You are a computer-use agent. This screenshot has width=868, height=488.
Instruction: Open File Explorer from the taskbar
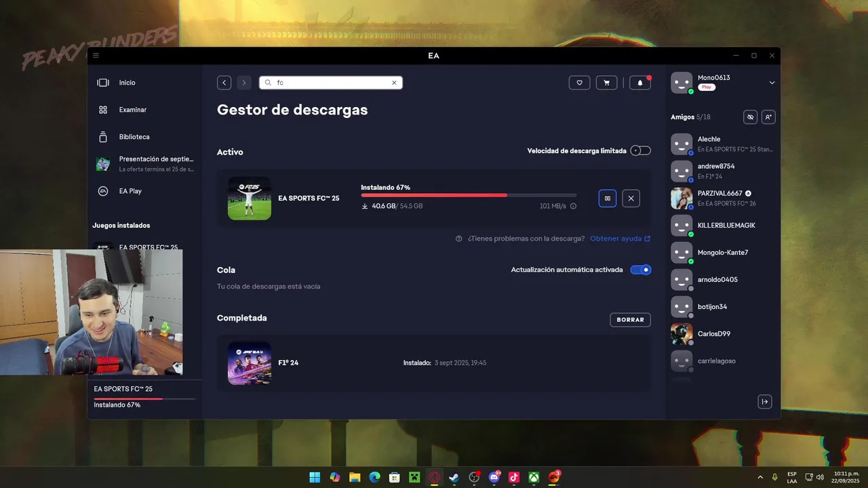[x=355, y=477]
